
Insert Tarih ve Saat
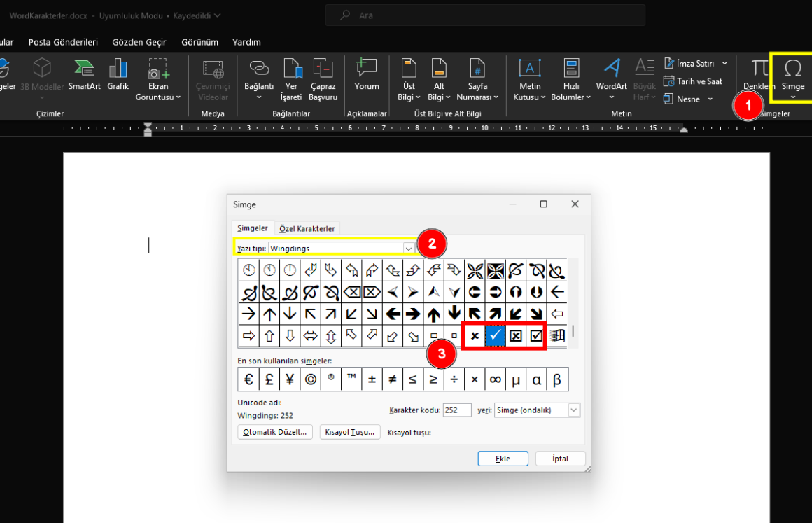click(694, 81)
